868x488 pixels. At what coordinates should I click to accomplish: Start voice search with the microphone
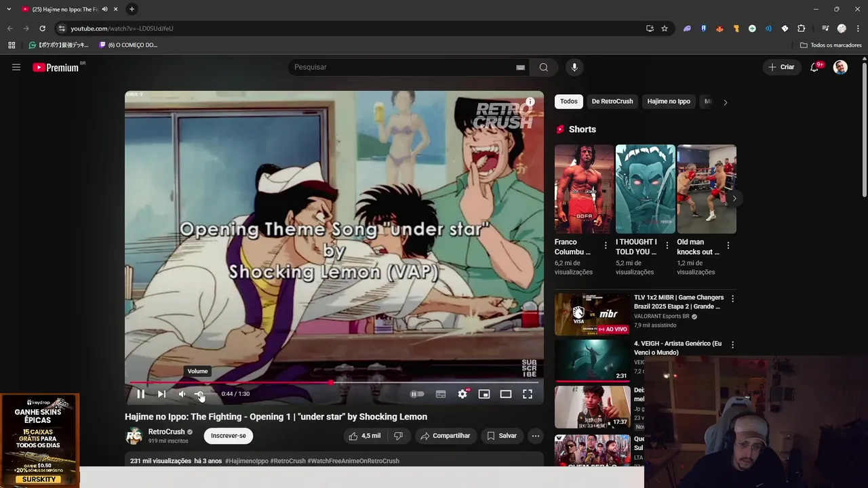tap(574, 67)
